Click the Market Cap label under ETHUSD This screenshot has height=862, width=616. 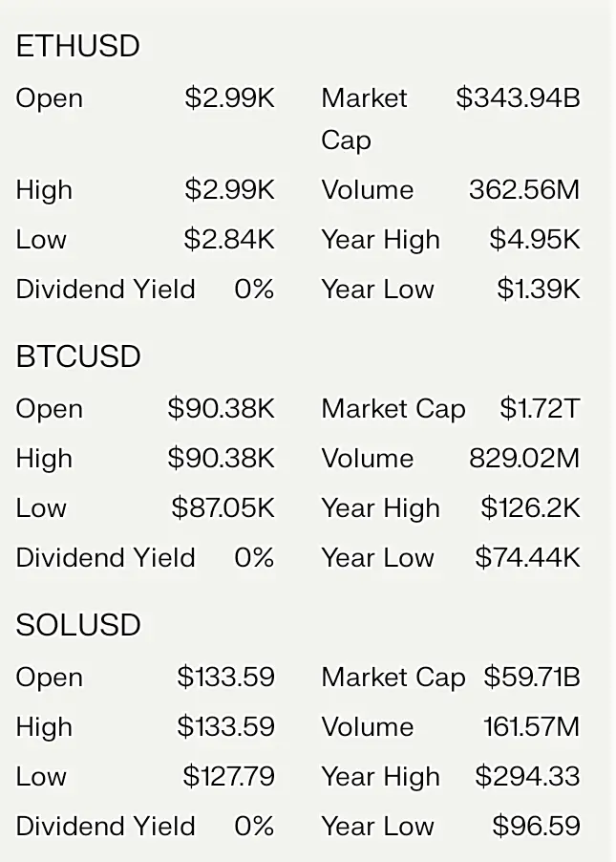(x=364, y=119)
